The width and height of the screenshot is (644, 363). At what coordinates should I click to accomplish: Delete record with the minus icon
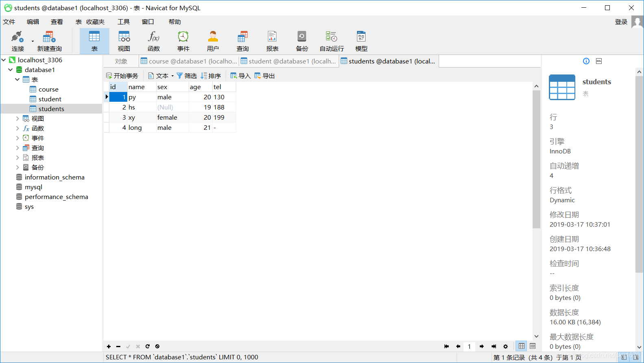(118, 346)
